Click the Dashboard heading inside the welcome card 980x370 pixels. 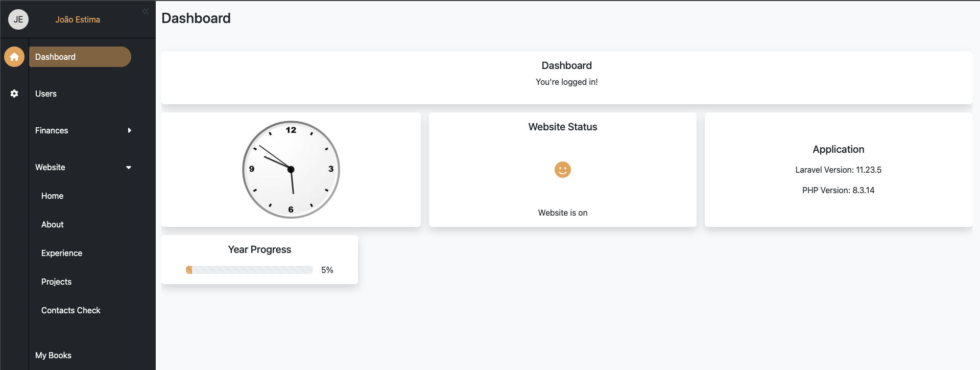point(567,65)
